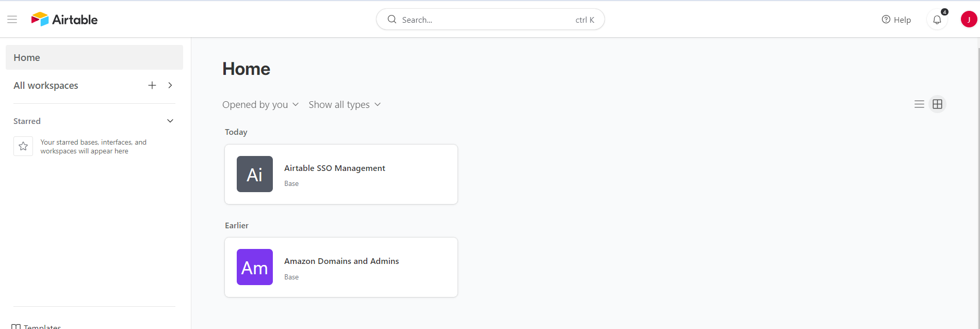This screenshot has height=329, width=980.
Task: Click the Search input field
Action: click(485, 20)
